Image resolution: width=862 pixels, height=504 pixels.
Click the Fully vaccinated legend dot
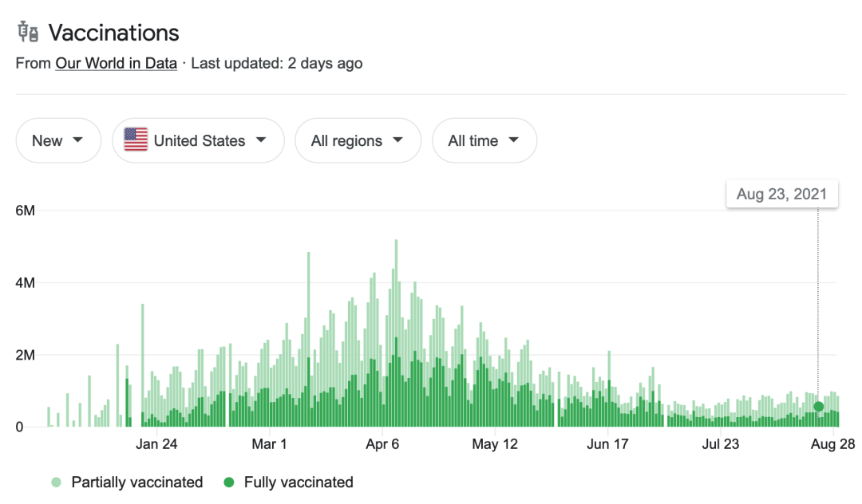click(229, 482)
